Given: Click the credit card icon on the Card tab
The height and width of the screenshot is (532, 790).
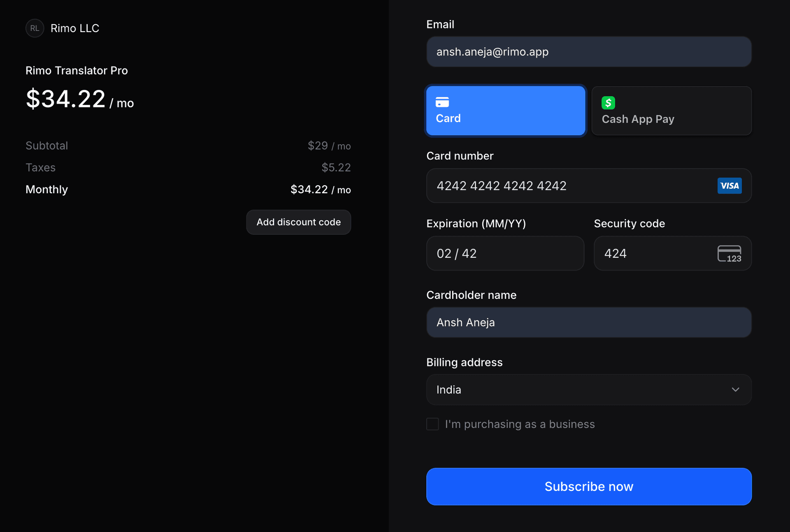Looking at the screenshot, I should tap(443, 102).
